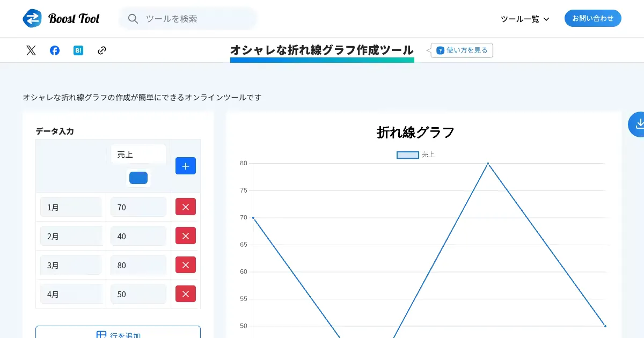Click the 行を追加 add row button
The width and height of the screenshot is (644, 338).
tap(118, 333)
